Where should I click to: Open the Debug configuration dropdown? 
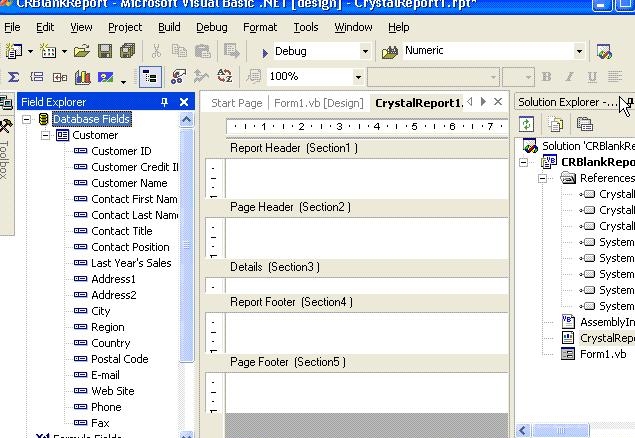(364, 51)
